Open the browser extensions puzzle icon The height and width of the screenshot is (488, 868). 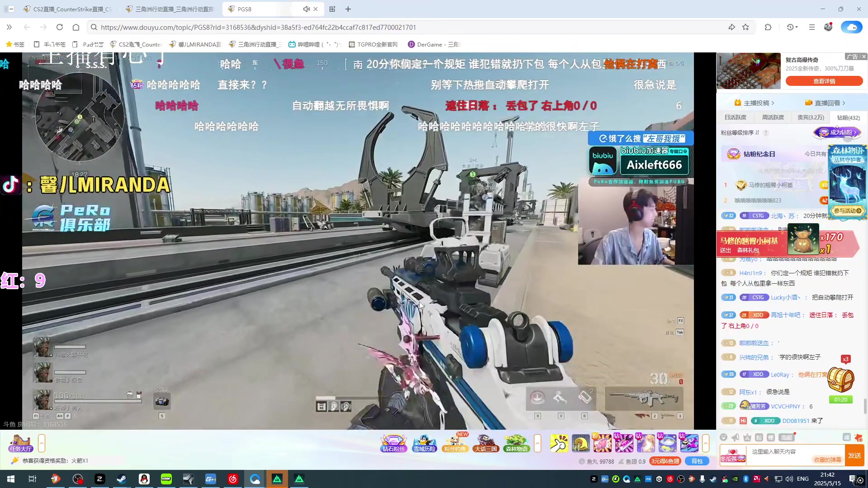coord(768,27)
